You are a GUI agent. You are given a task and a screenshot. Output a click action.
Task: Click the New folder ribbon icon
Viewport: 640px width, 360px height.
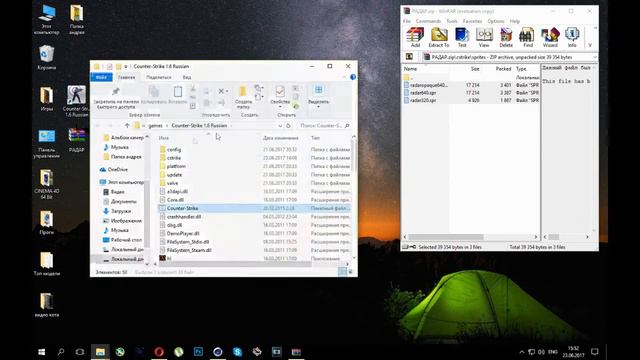[x=243, y=91]
